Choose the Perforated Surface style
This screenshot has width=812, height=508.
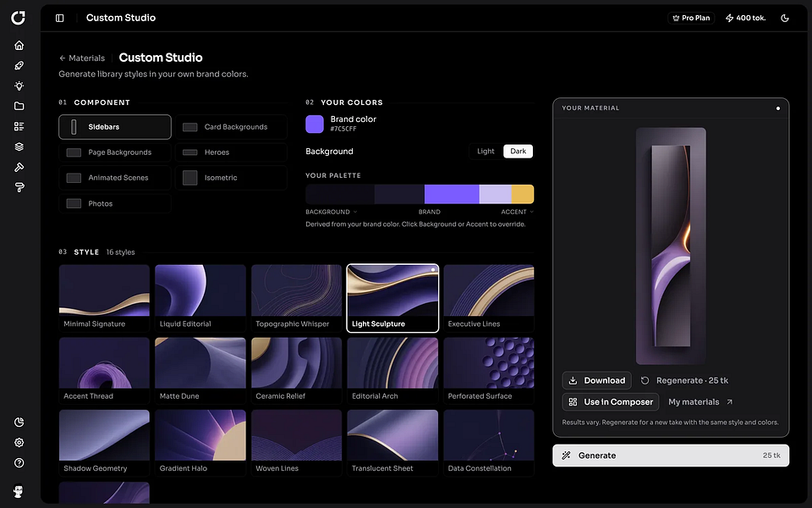click(488, 371)
